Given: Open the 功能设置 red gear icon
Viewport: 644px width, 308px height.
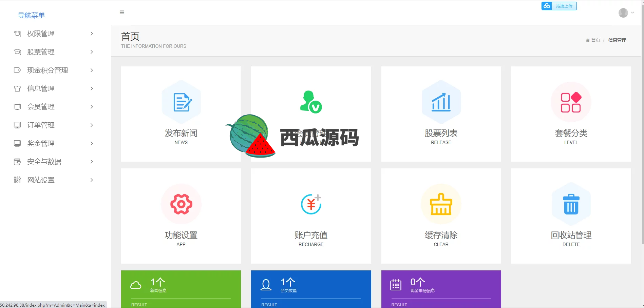Looking at the screenshot, I should coord(181,204).
